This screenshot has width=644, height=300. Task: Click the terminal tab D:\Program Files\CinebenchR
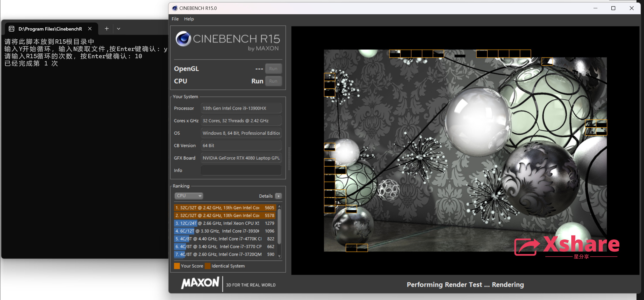coord(50,29)
